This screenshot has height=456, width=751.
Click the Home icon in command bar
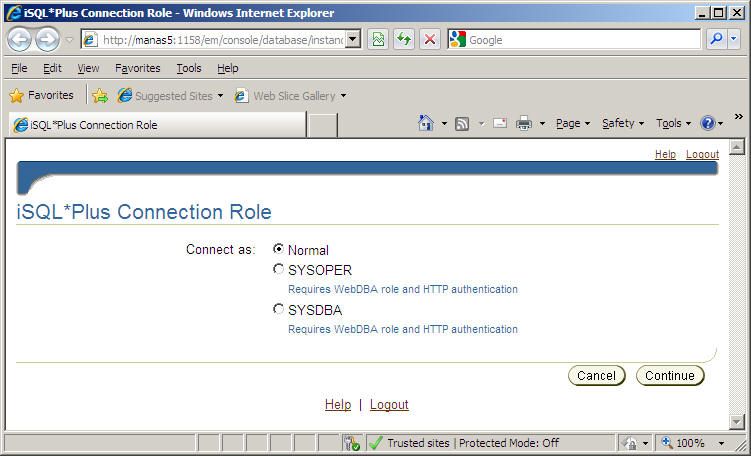click(x=426, y=123)
